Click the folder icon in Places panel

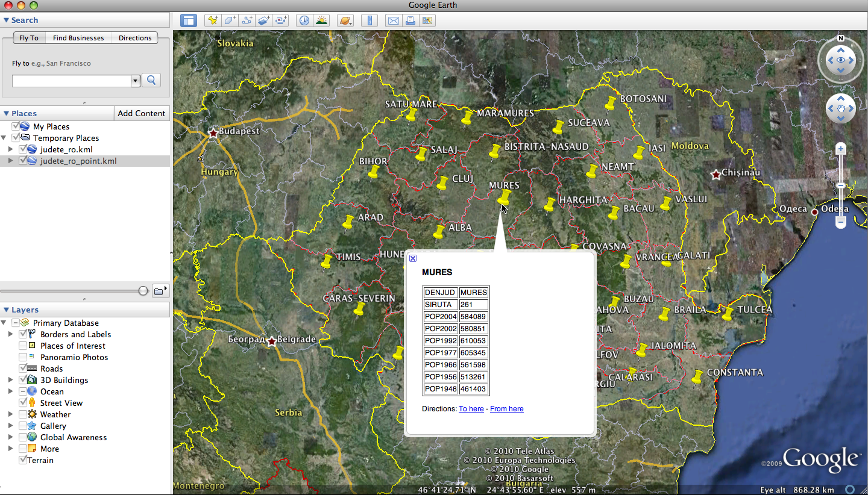pyautogui.click(x=160, y=291)
